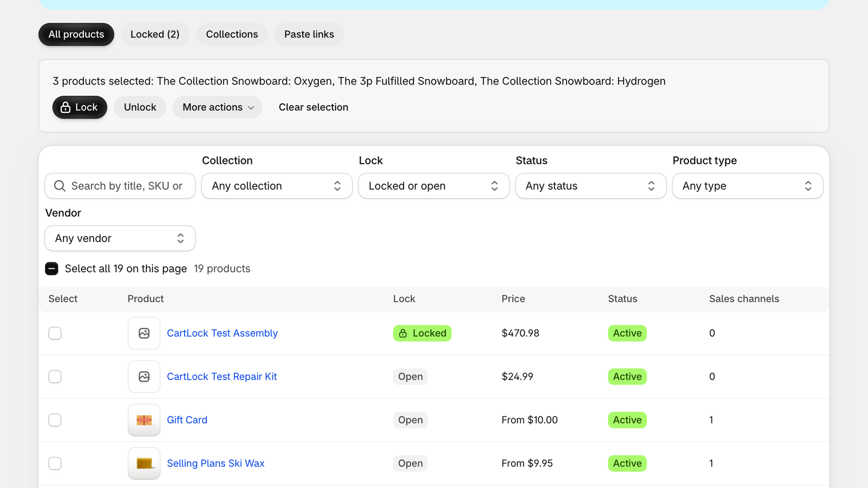Click the placeholder image icon for CartLock Test Assembly
The image size is (868, 488).
(144, 333)
